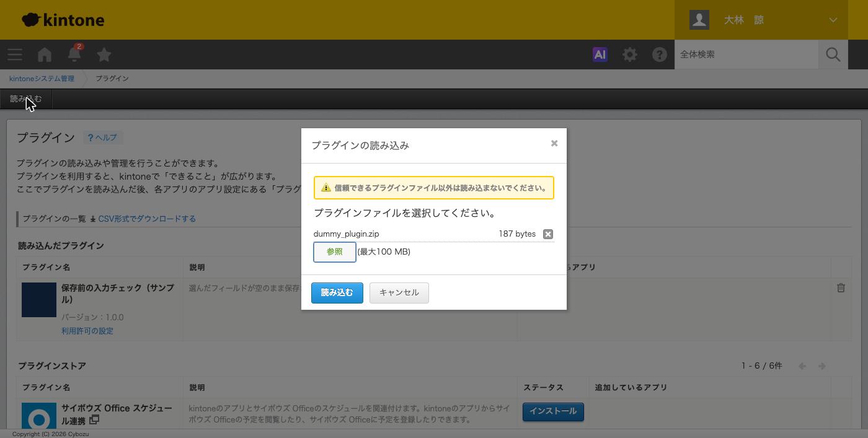
Task: Open the favorites star icon
Action: point(104,55)
